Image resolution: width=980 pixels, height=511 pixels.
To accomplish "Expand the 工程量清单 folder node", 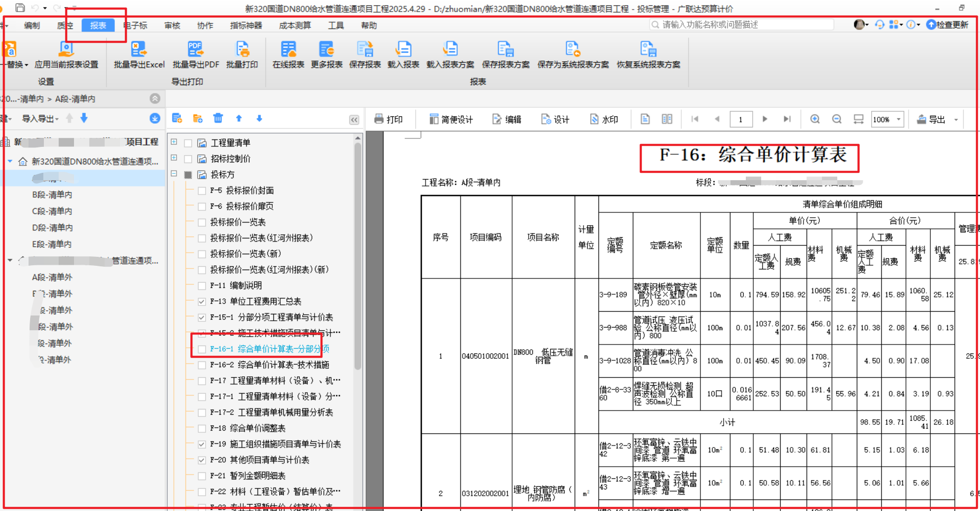I will 174,142.
